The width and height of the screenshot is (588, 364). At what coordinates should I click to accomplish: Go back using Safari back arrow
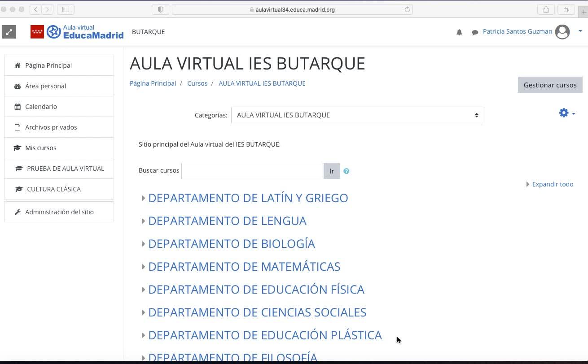point(35,9)
